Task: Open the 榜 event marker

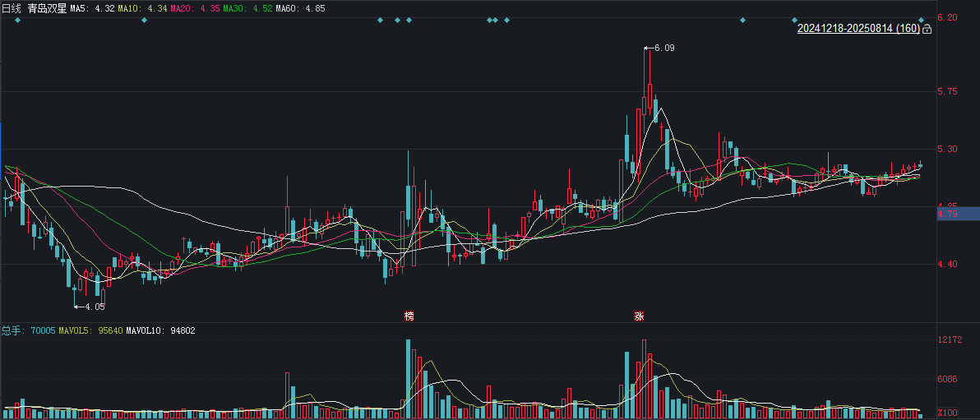Action: click(409, 316)
